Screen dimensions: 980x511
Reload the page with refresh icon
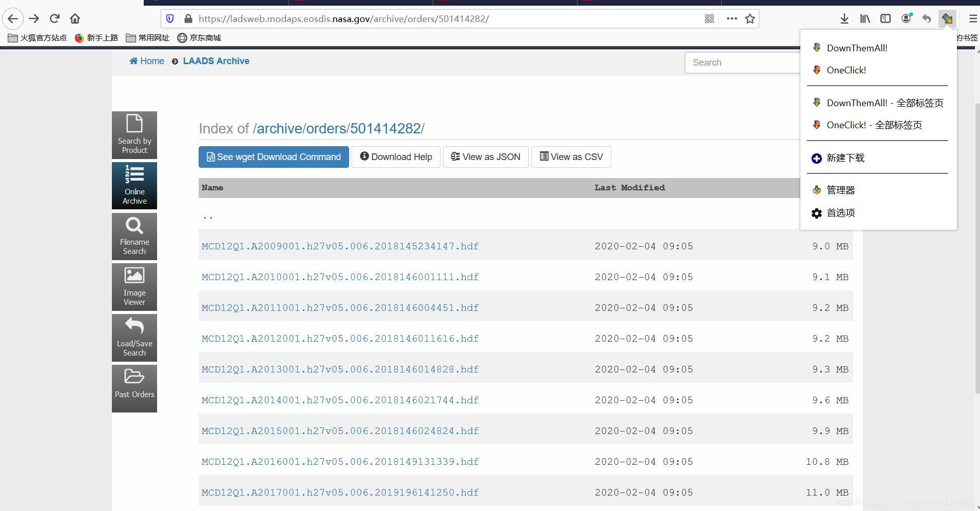54,19
